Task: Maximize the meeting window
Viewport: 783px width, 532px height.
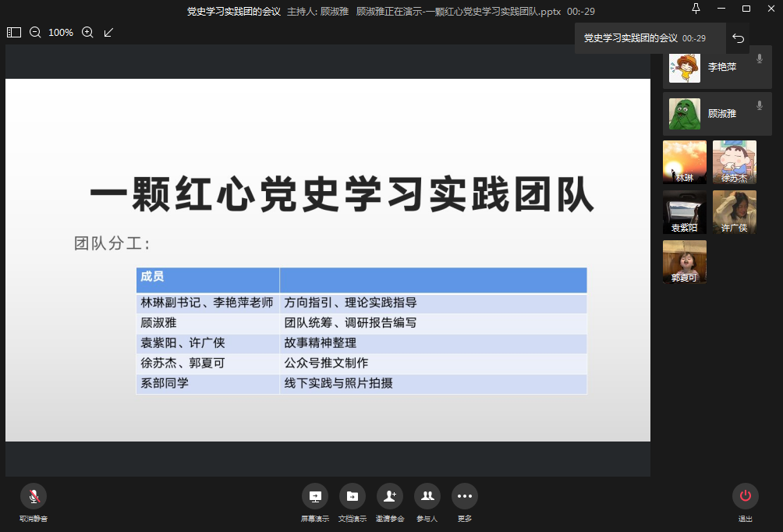Action: 746,9
